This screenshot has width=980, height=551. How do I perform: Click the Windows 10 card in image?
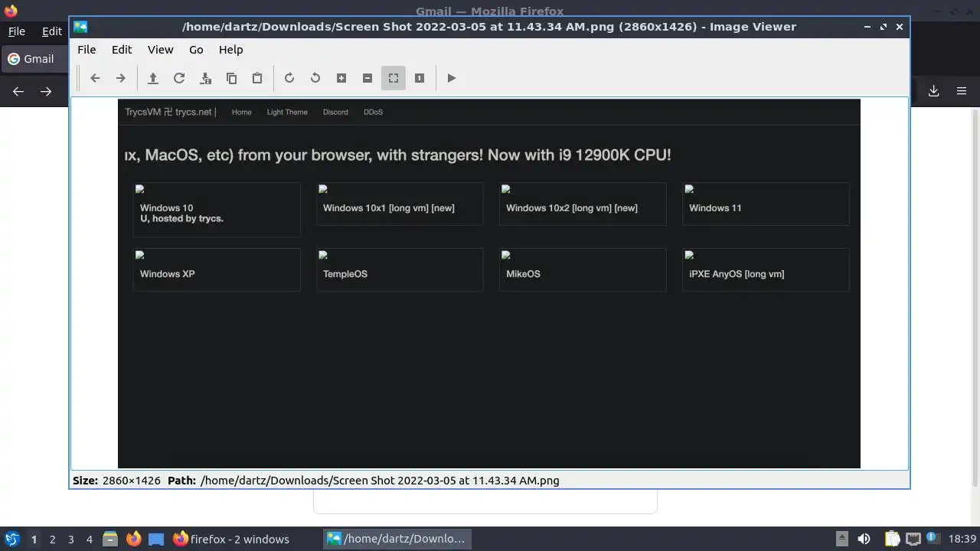coord(217,209)
